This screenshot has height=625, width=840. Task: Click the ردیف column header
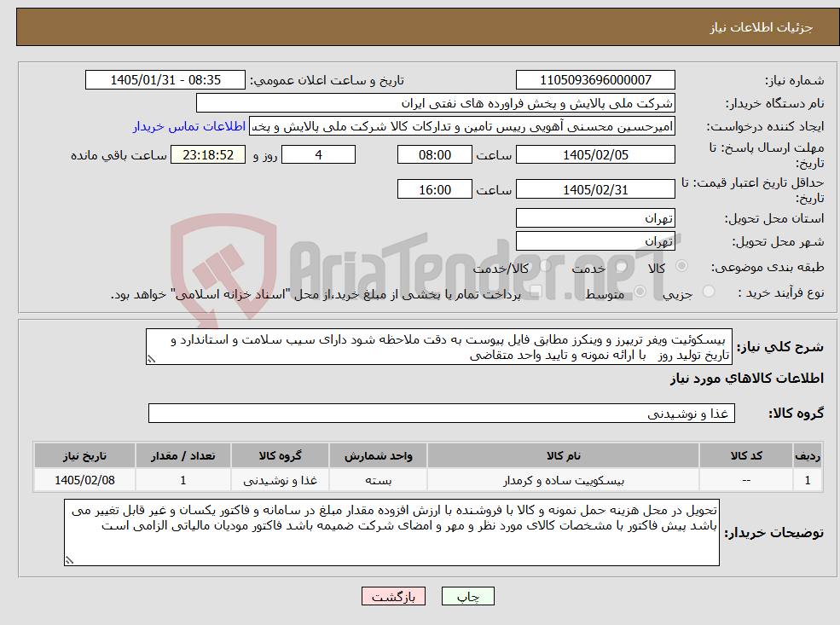pos(808,456)
